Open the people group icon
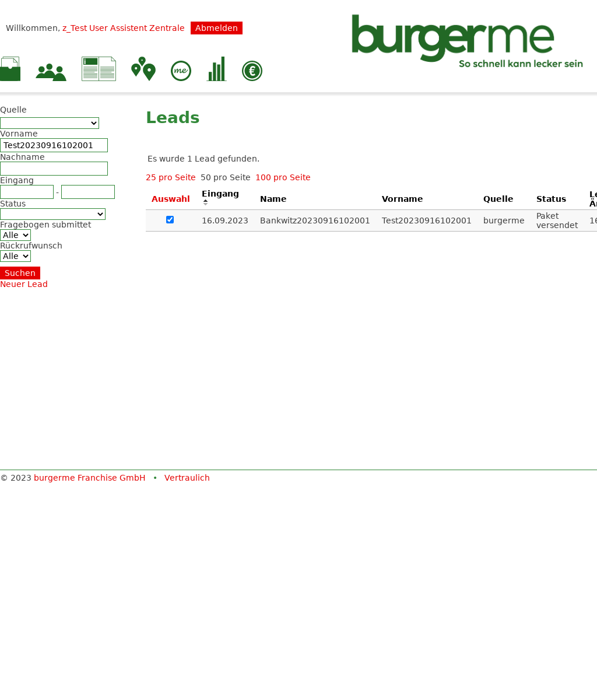Viewport: 597px width, 700px height. pyautogui.click(x=51, y=72)
